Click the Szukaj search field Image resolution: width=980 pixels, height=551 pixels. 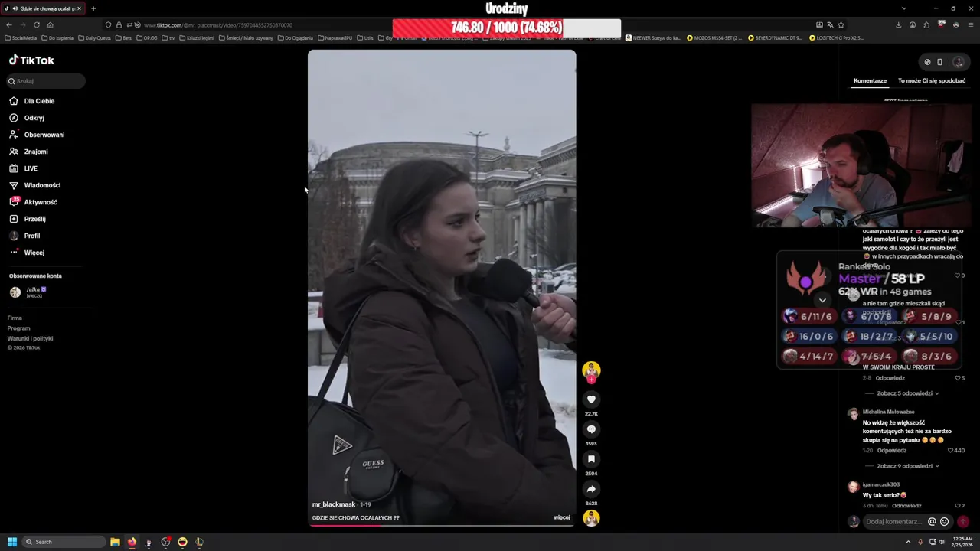click(46, 81)
